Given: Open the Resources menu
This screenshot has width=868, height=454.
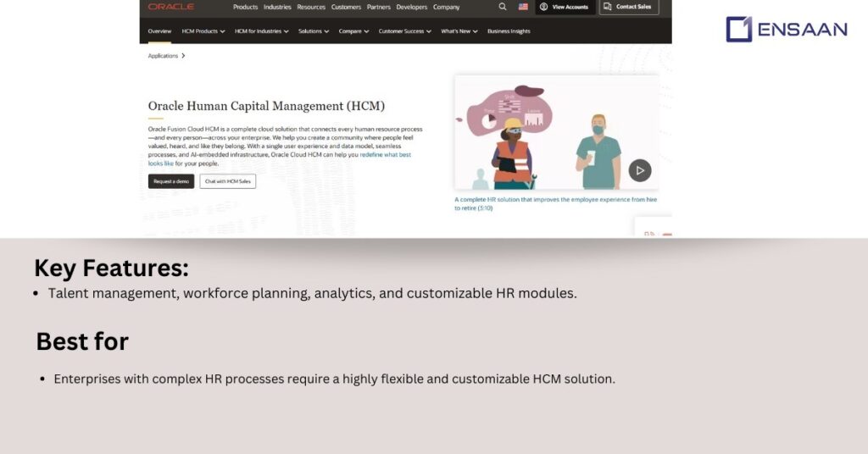Looking at the screenshot, I should point(311,7).
